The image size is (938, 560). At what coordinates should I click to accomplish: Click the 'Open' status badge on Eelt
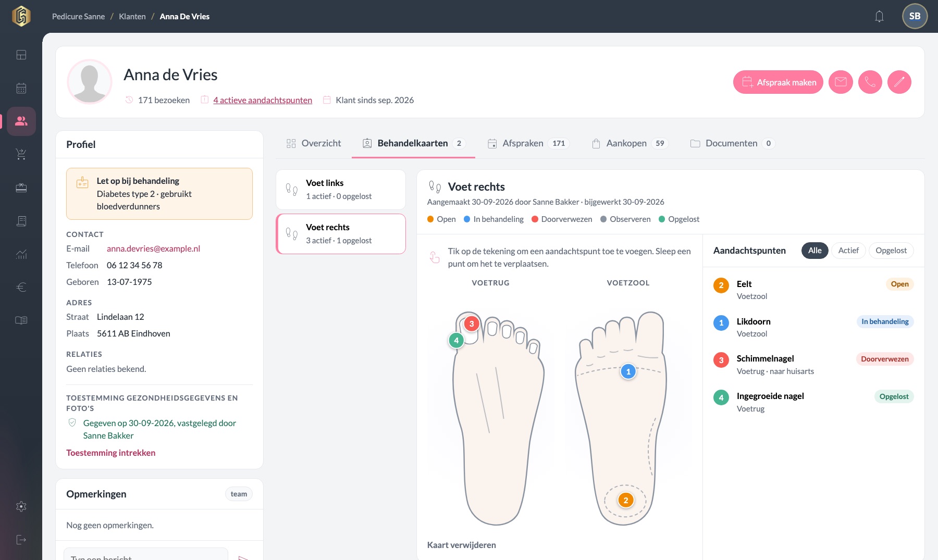click(x=899, y=284)
